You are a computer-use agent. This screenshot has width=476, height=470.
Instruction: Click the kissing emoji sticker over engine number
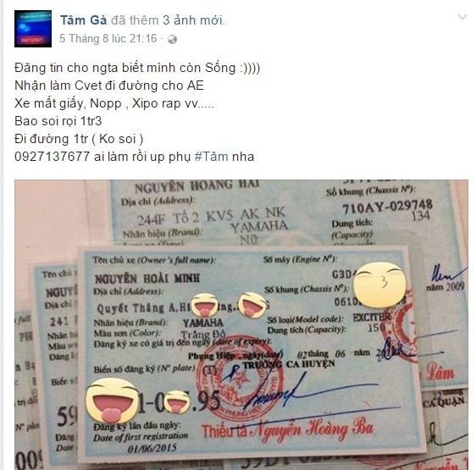(379, 285)
